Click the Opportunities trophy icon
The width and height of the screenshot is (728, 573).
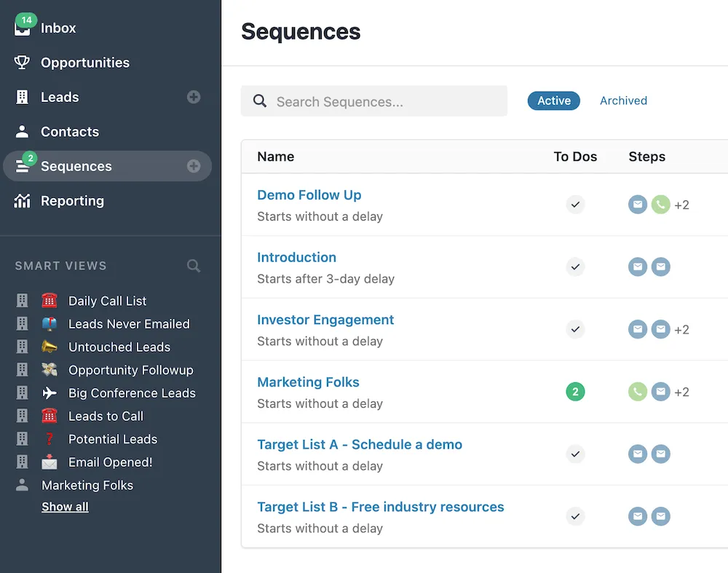click(x=23, y=63)
